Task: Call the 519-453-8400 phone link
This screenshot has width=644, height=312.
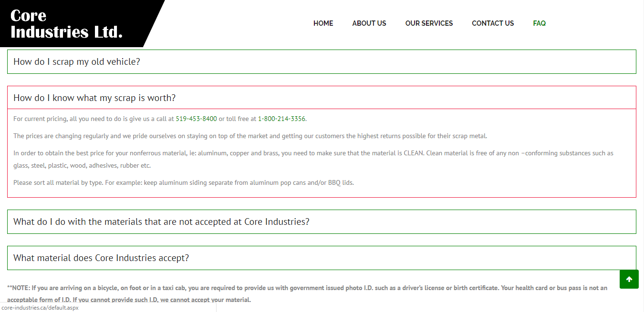Action: pyautogui.click(x=196, y=119)
